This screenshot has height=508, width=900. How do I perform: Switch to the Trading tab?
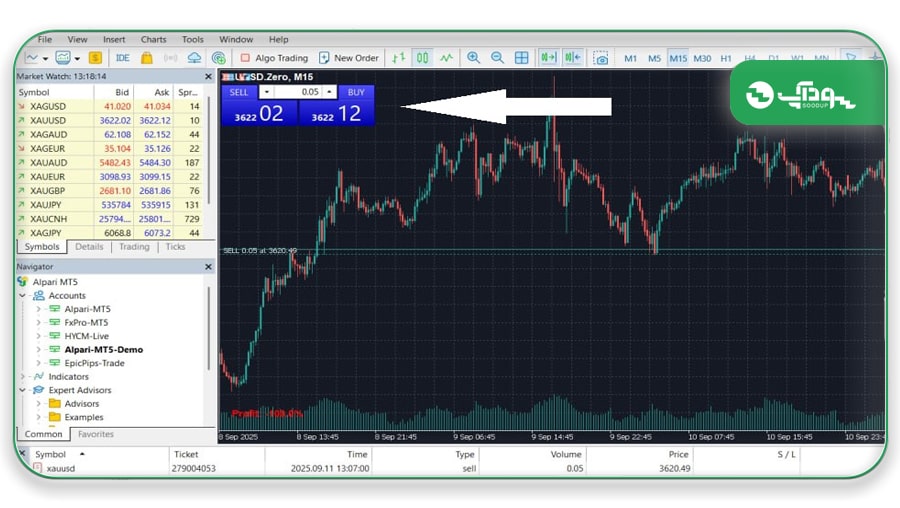point(134,247)
